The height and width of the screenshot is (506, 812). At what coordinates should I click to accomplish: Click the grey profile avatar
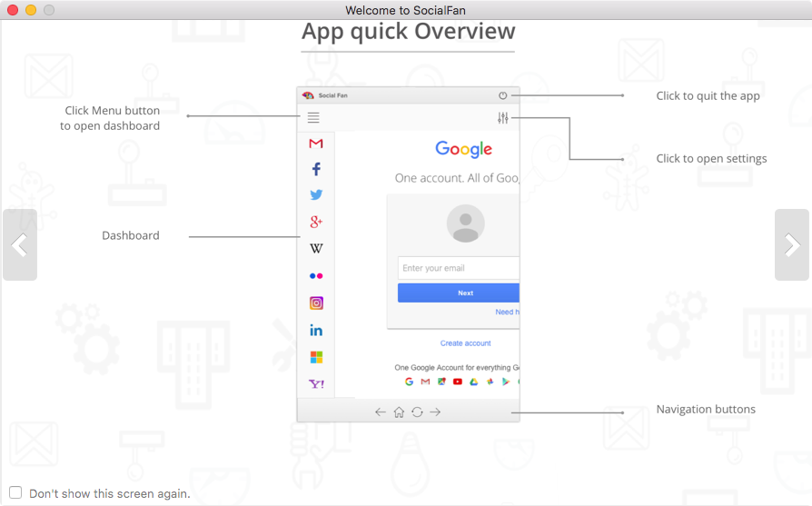click(466, 223)
